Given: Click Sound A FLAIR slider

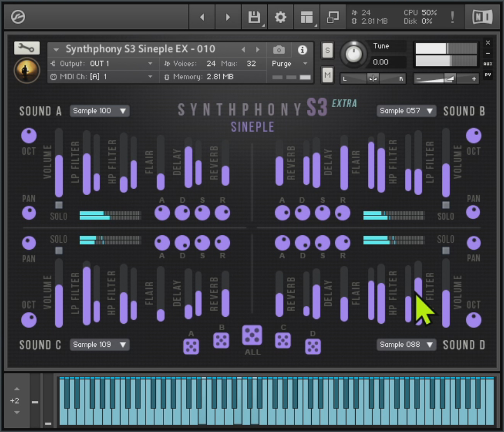Looking at the screenshot, I should pyautogui.click(x=160, y=162).
